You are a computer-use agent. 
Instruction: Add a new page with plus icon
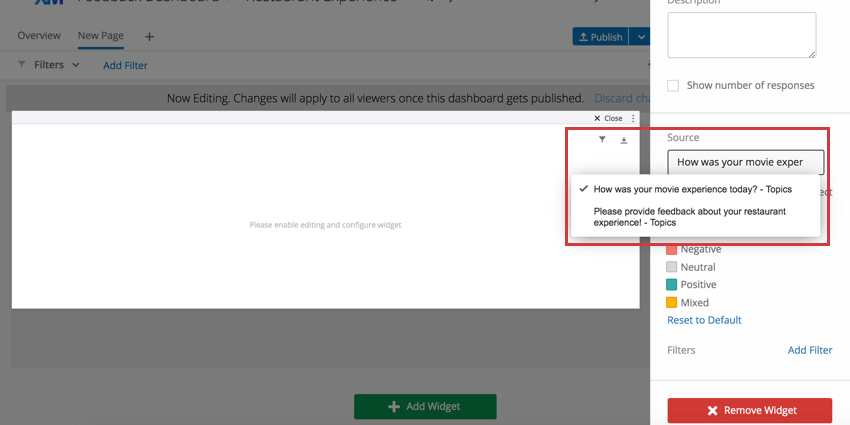point(150,37)
